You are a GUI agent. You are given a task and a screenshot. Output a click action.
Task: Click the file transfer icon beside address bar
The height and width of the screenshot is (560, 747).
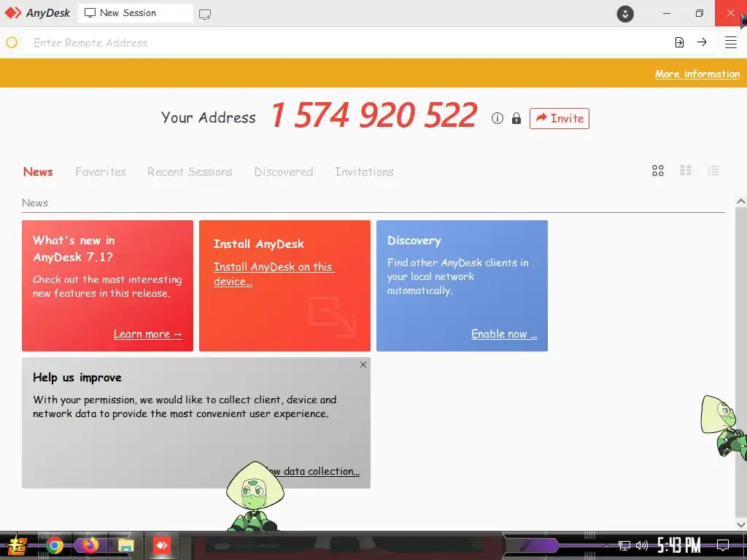coord(679,42)
